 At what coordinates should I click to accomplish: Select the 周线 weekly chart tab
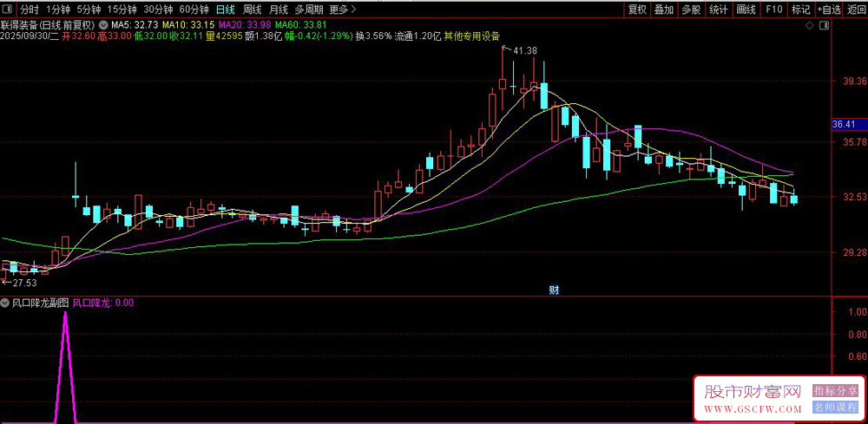pyautogui.click(x=252, y=10)
